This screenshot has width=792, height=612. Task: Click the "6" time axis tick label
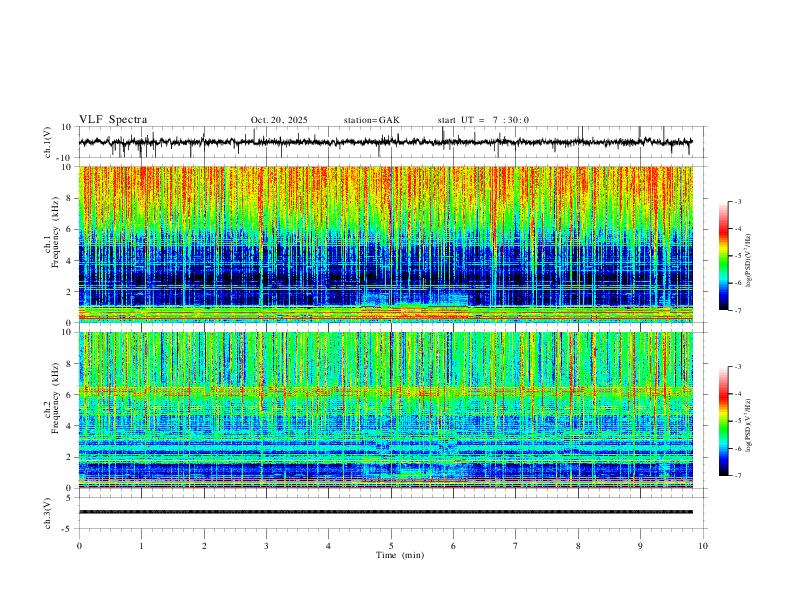tap(453, 545)
